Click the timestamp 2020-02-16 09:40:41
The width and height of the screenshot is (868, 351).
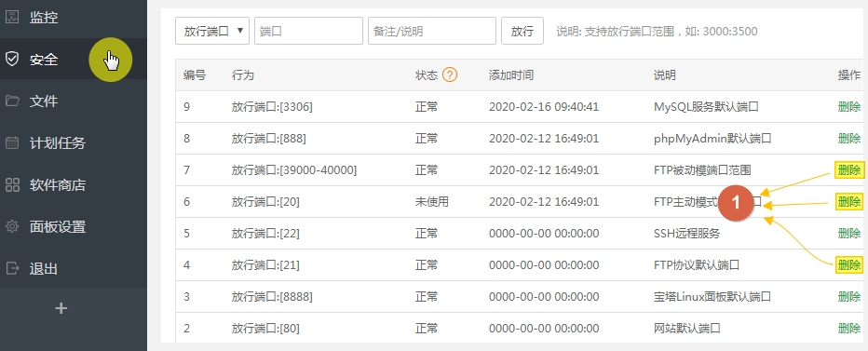(544, 107)
